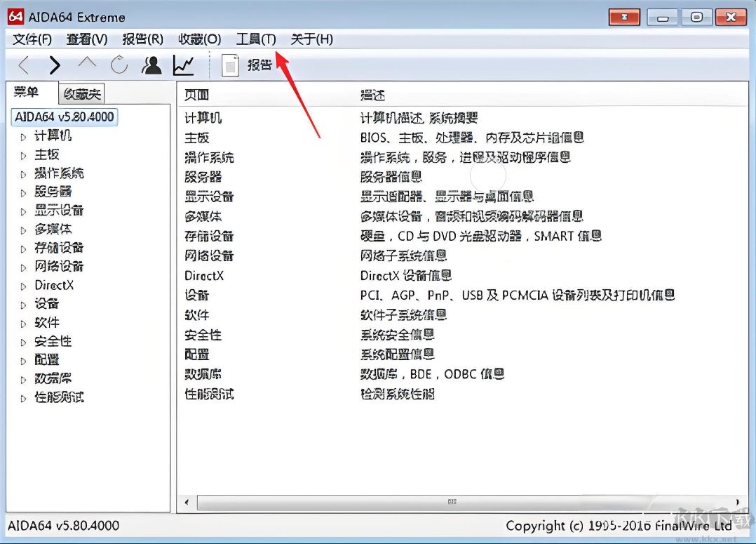Click the back navigation arrow icon

(x=22, y=65)
